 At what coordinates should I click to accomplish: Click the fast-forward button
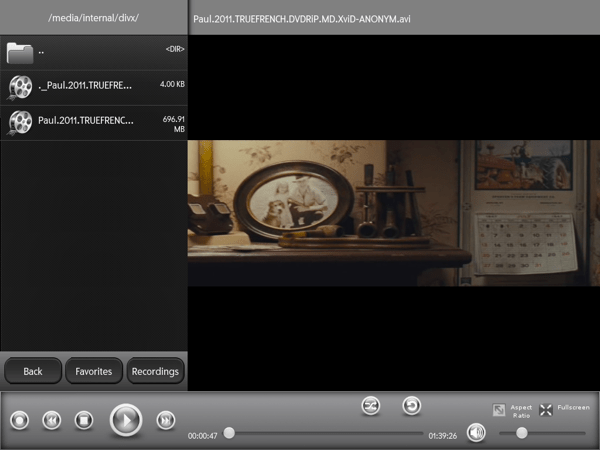(166, 421)
